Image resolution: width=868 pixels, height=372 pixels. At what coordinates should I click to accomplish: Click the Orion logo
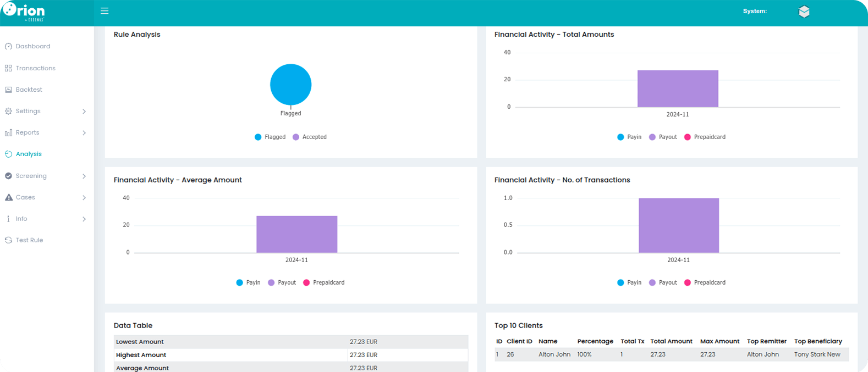tap(24, 12)
